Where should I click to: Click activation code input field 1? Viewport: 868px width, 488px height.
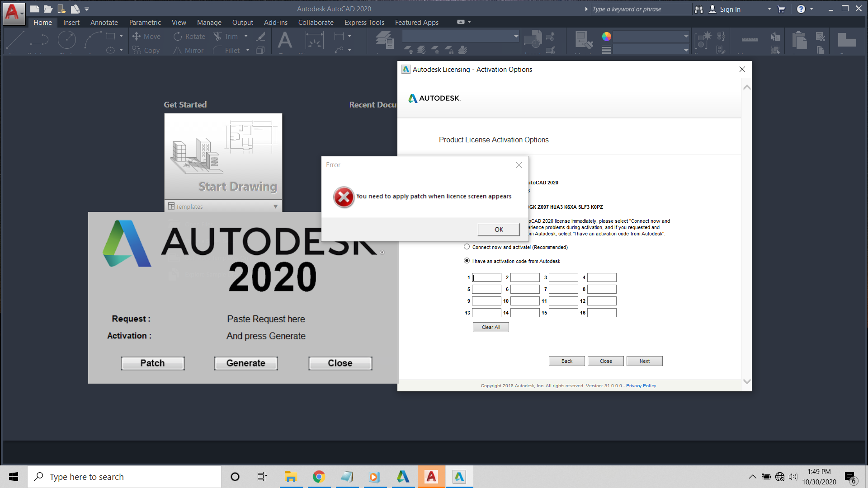point(486,277)
